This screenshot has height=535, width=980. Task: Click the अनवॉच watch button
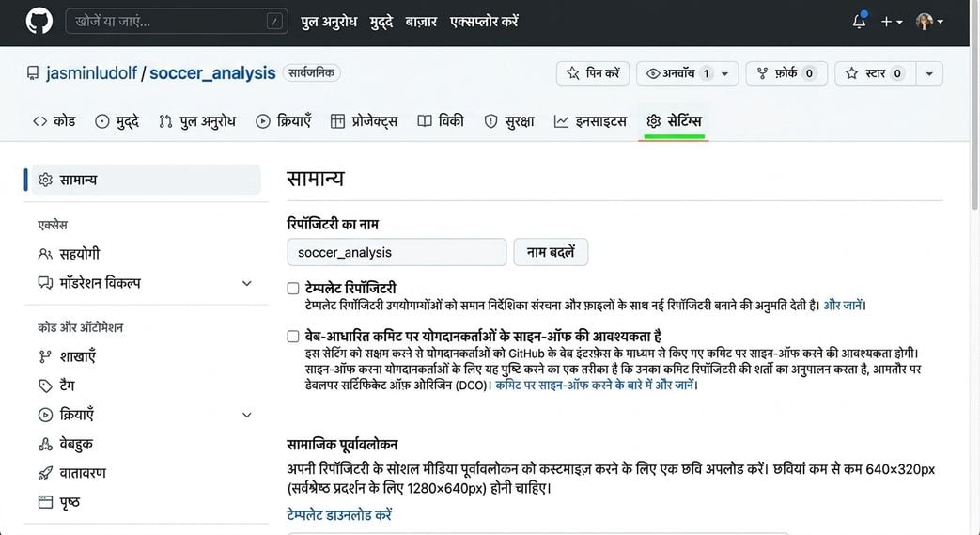click(677, 73)
